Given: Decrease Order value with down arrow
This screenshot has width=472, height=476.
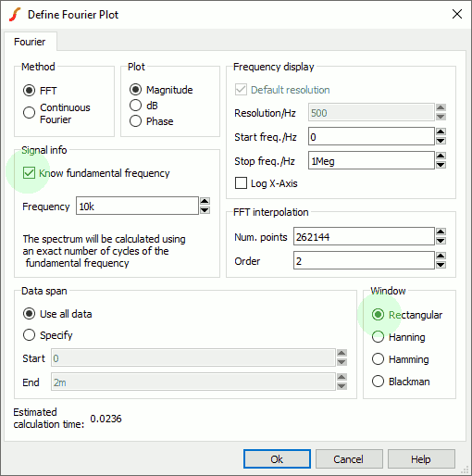Looking at the screenshot, I should [x=441, y=265].
